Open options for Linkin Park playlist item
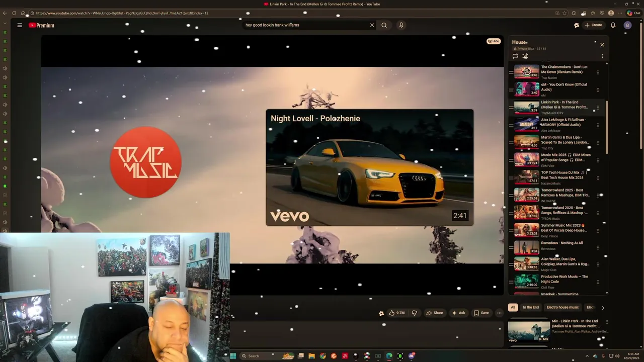 pyautogui.click(x=598, y=108)
